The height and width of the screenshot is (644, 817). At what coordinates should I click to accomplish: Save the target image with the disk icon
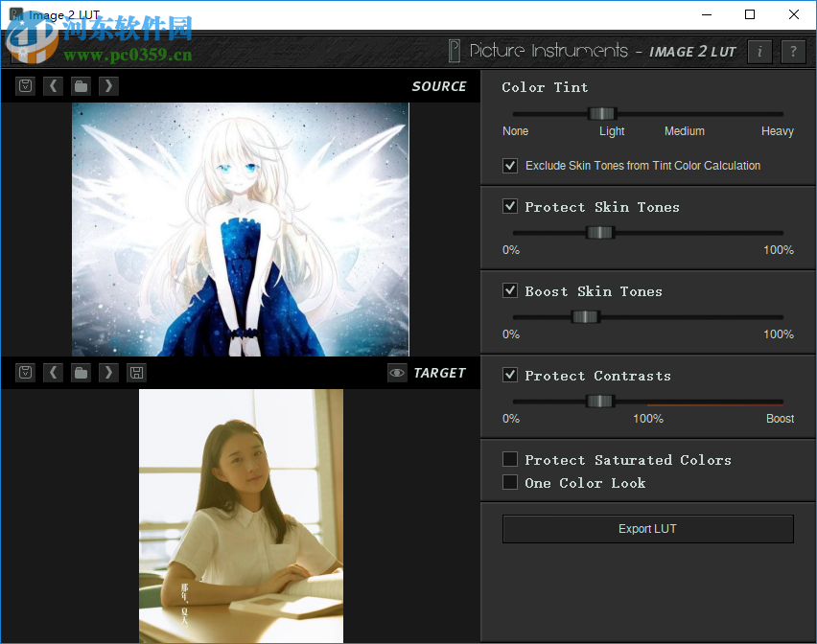pos(136,372)
